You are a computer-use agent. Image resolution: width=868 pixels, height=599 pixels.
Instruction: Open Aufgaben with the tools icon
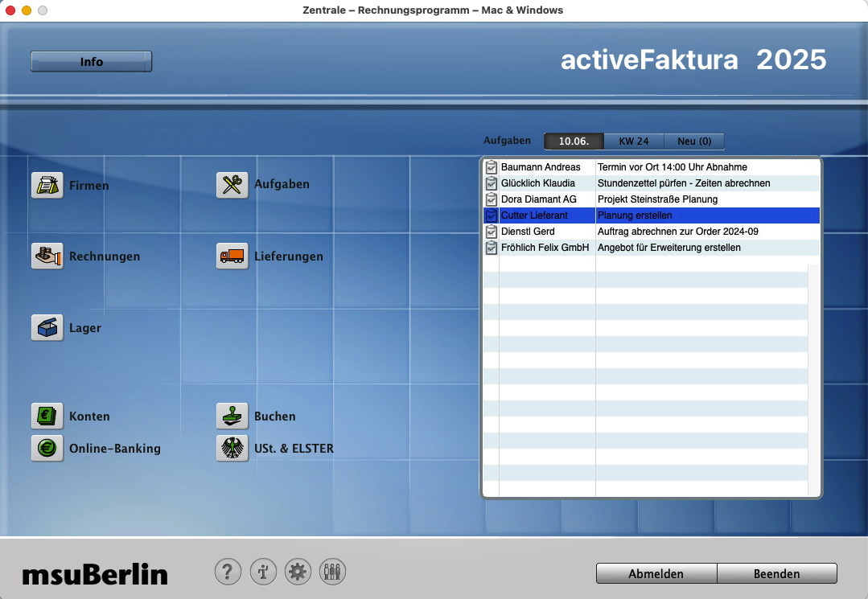232,185
